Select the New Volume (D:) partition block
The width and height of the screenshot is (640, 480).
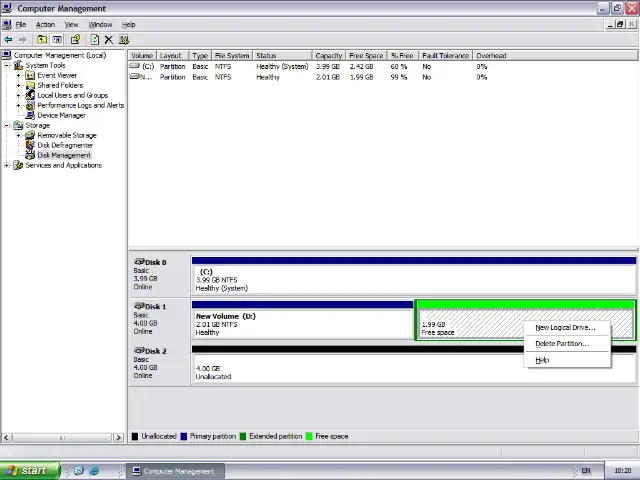pyautogui.click(x=302, y=320)
